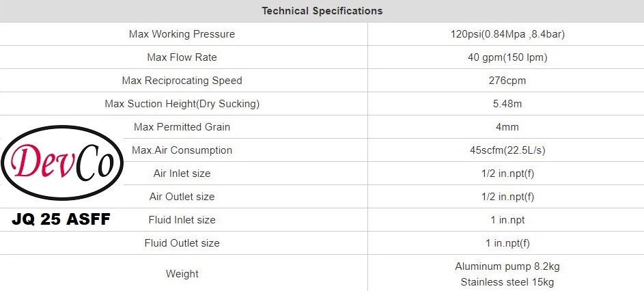
Task: Select the Stainless steel 15kg text
Action: [507, 282]
